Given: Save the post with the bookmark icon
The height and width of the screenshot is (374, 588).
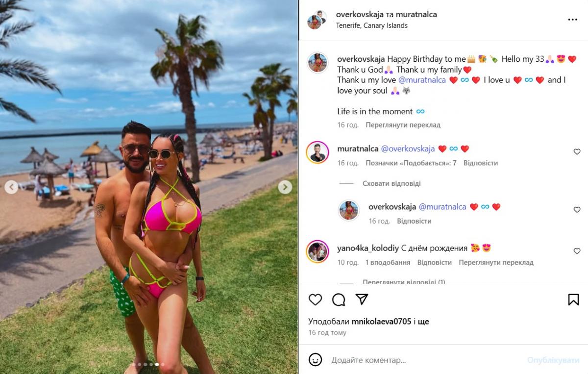Looking at the screenshot, I should pyautogui.click(x=573, y=299).
